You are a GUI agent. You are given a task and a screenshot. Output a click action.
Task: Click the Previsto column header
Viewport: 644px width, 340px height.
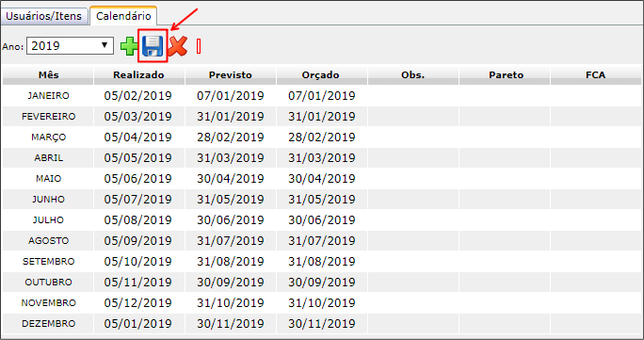(x=231, y=75)
